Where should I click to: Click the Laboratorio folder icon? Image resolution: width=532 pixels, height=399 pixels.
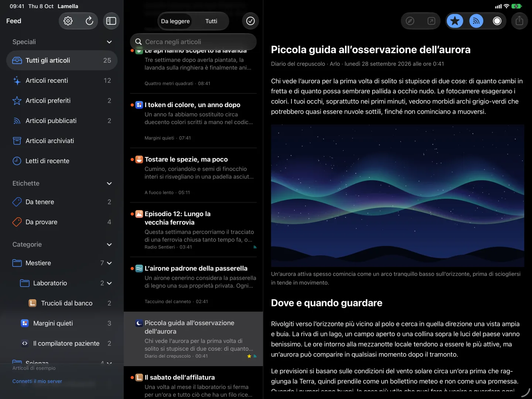pos(25,283)
